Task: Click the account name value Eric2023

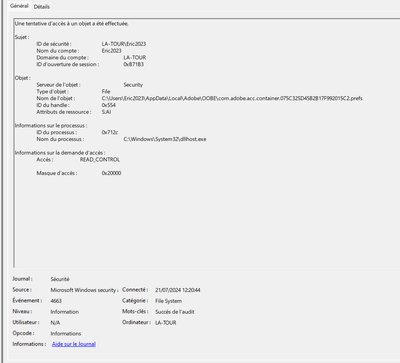Action: tap(111, 51)
